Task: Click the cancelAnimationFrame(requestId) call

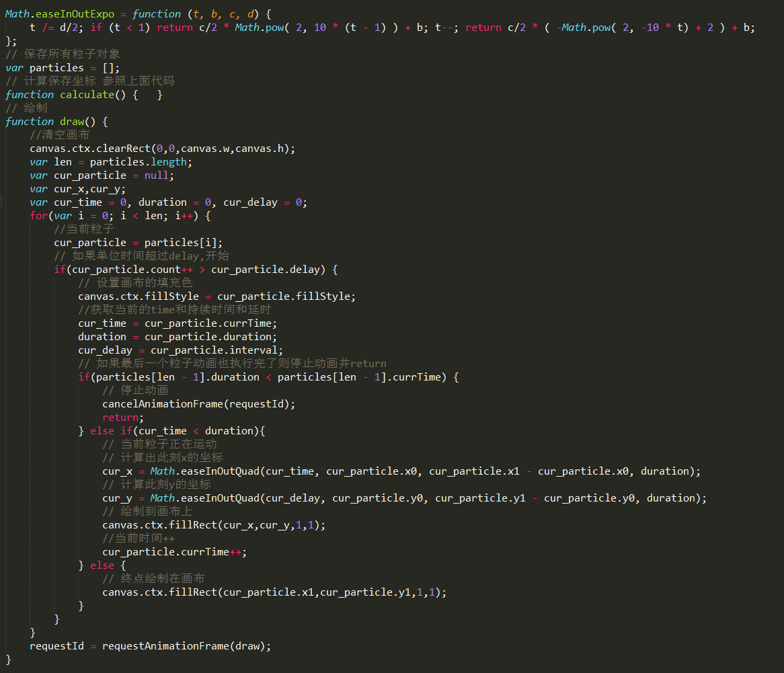Action: pyautogui.click(x=198, y=404)
